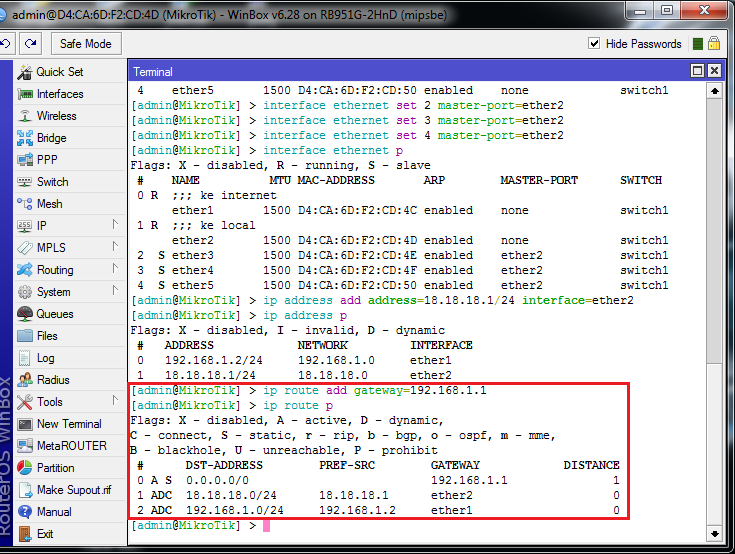Open the Interfaces icon
The image size is (735, 554).
[x=25, y=94]
